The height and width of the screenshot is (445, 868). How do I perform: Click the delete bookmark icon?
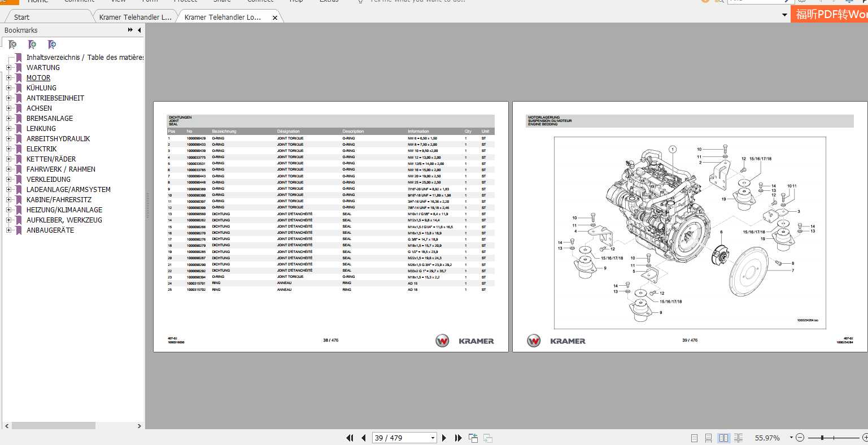click(x=12, y=45)
